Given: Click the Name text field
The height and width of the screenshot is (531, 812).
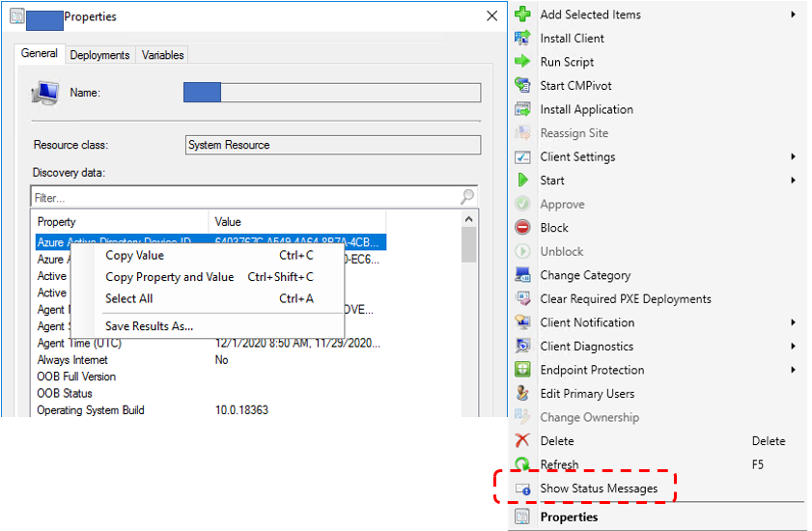Looking at the screenshot, I should [332, 93].
